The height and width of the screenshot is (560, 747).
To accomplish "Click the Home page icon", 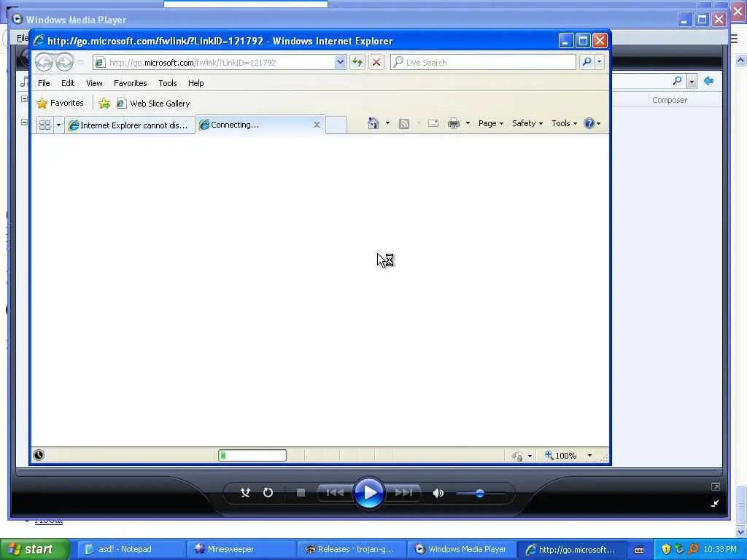I will click(x=373, y=123).
